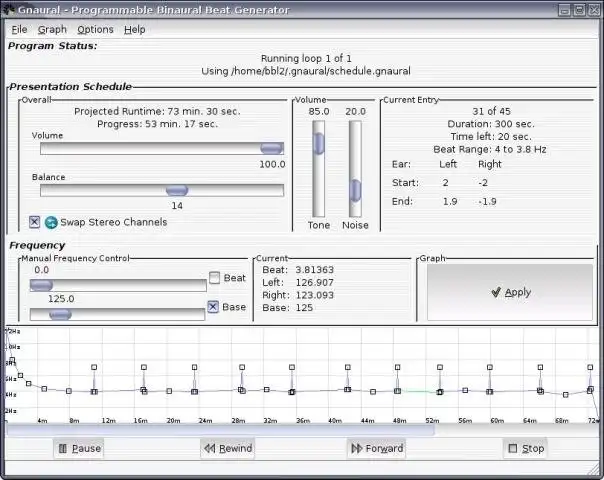Screen dimensions: 604x480
Task: Click the 'Projected Runtime: 73 min. 30 sec.' text
Action: [157, 111]
